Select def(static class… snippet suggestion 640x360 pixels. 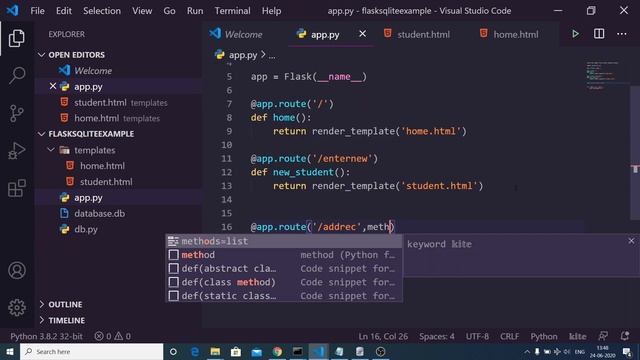pyautogui.click(x=284, y=296)
